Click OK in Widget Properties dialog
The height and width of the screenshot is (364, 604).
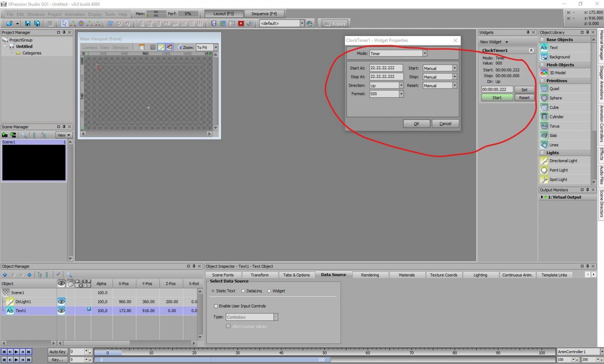click(x=417, y=124)
